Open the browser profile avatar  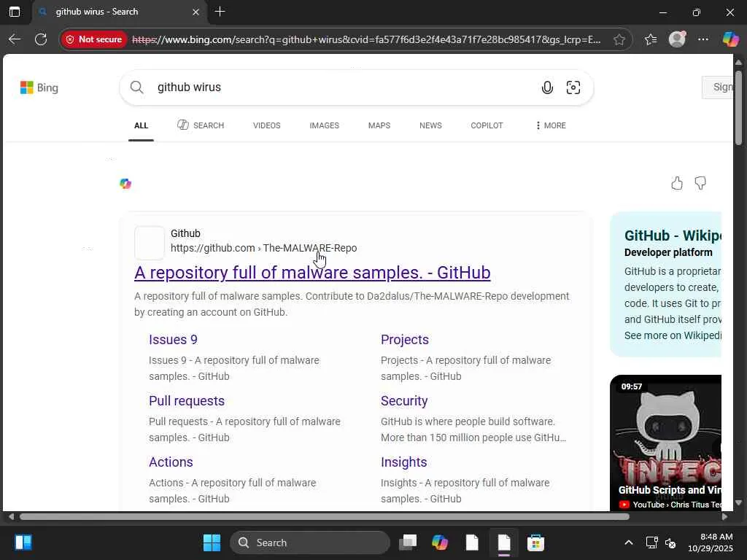point(677,39)
